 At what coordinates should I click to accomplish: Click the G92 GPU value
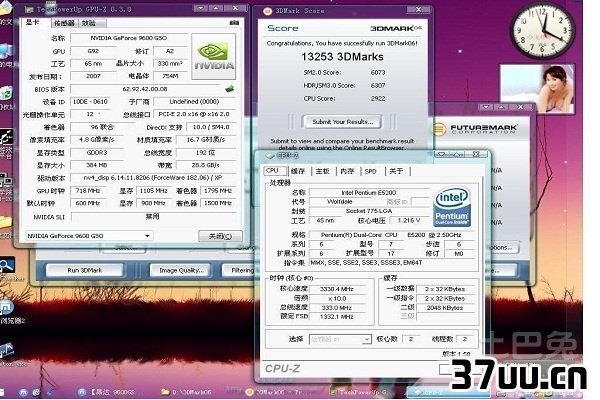(93, 51)
